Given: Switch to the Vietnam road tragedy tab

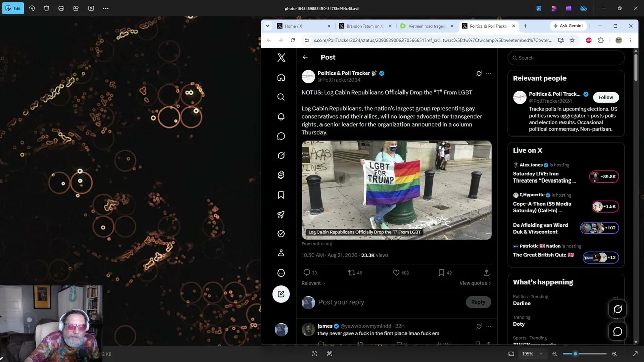Looking at the screenshot, I should tap(427, 26).
